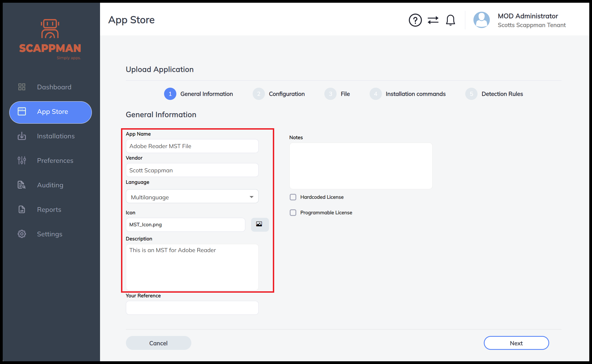Click into the Notes text area
Screen dimensions: 592x364
(361, 166)
